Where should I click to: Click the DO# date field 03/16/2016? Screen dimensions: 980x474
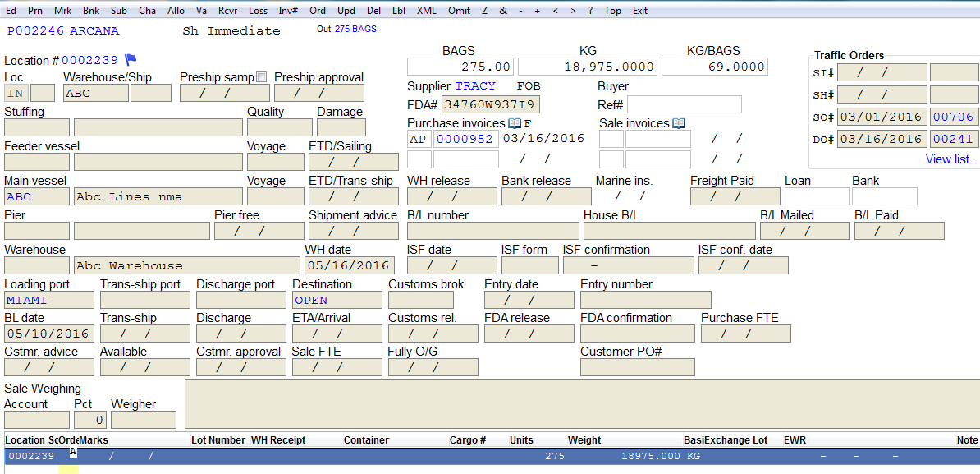(882, 138)
